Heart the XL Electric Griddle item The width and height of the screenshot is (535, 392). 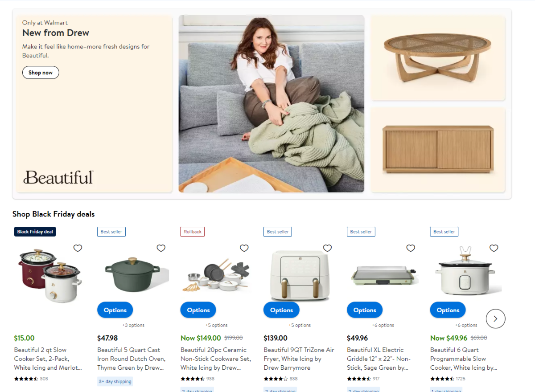(x=411, y=248)
